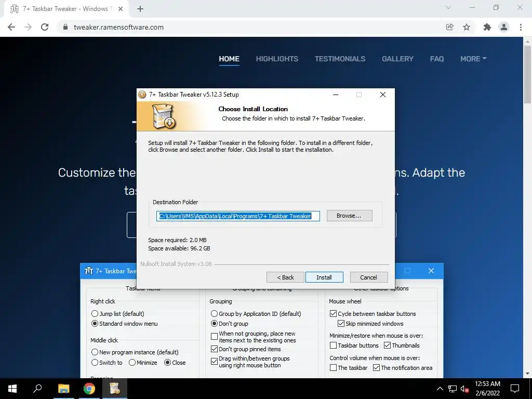Click the browser back arrow
Screen dimensions: 532x399
click(x=11, y=27)
